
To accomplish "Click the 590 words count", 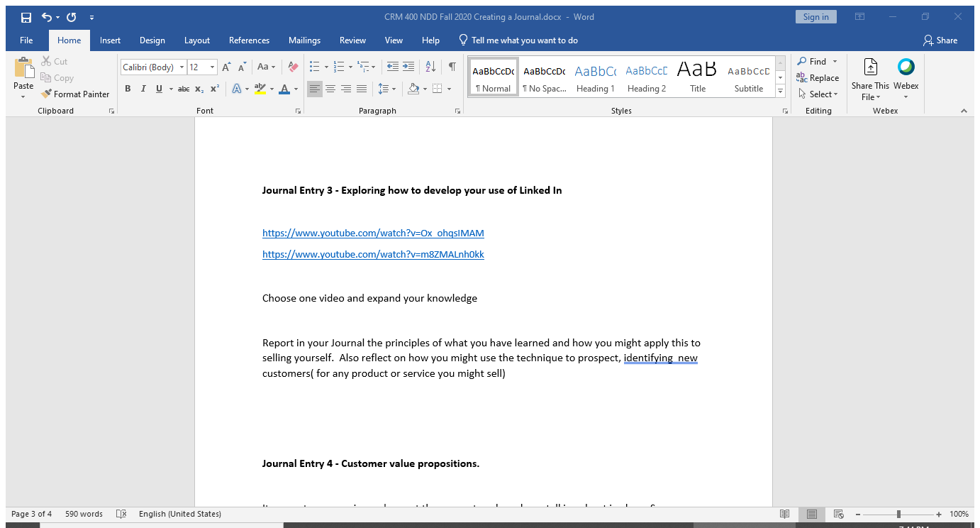I will (x=84, y=514).
